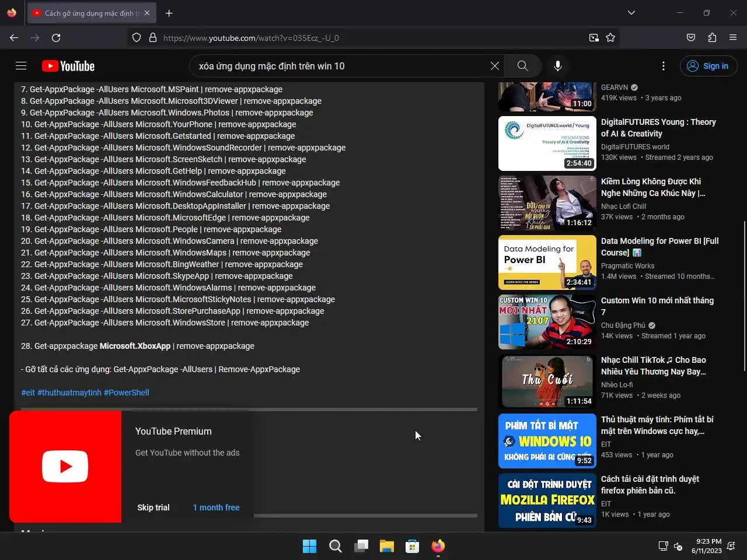Open Kiềm Lòng Không Được video thumbnail
Image resolution: width=747 pixels, height=560 pixels.
click(x=547, y=203)
